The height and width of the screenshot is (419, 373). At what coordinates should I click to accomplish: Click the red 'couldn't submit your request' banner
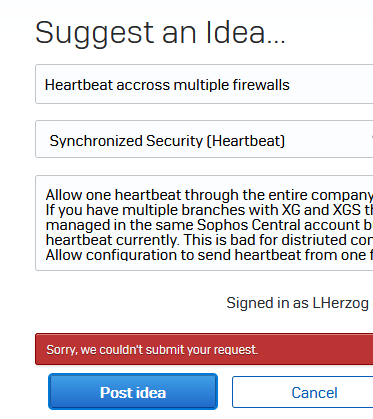[x=204, y=349]
